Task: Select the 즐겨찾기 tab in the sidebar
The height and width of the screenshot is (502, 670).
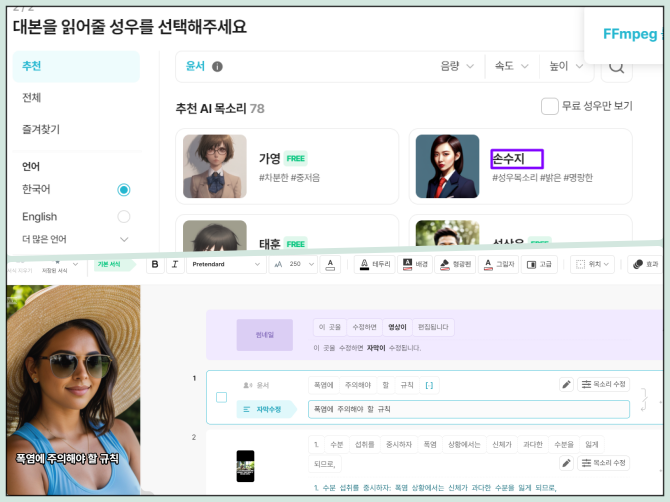Action: [41, 129]
